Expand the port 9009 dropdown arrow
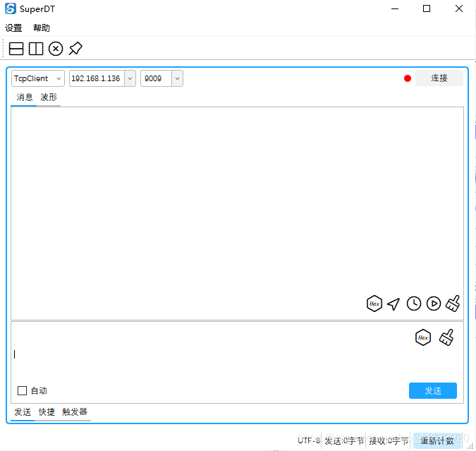 pos(177,78)
